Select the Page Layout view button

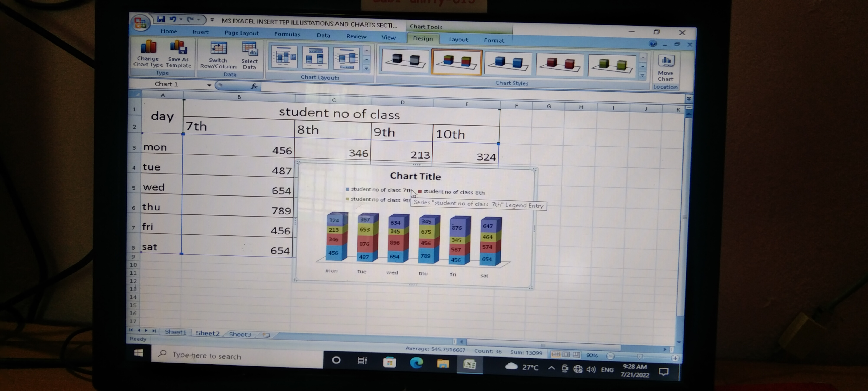tap(566, 355)
